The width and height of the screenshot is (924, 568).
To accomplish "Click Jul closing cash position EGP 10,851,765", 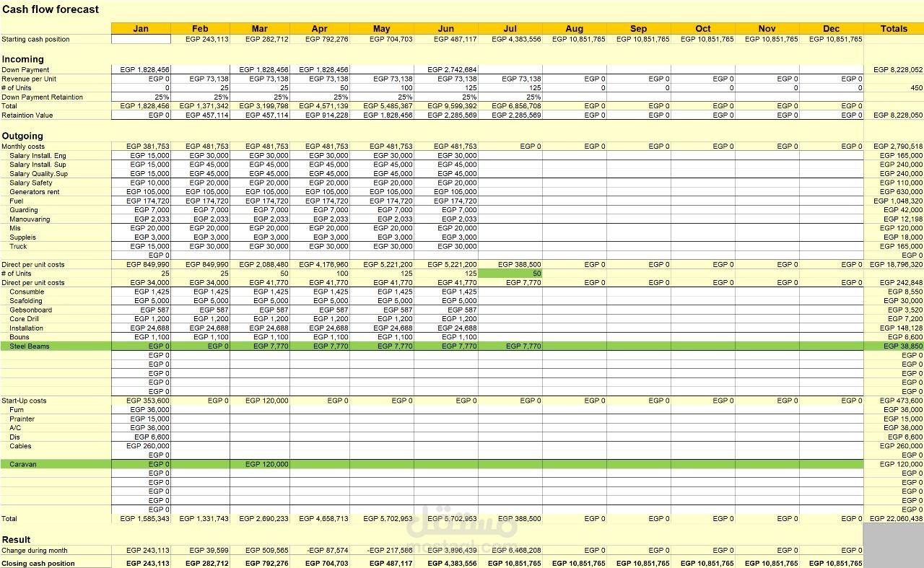I will point(510,564).
